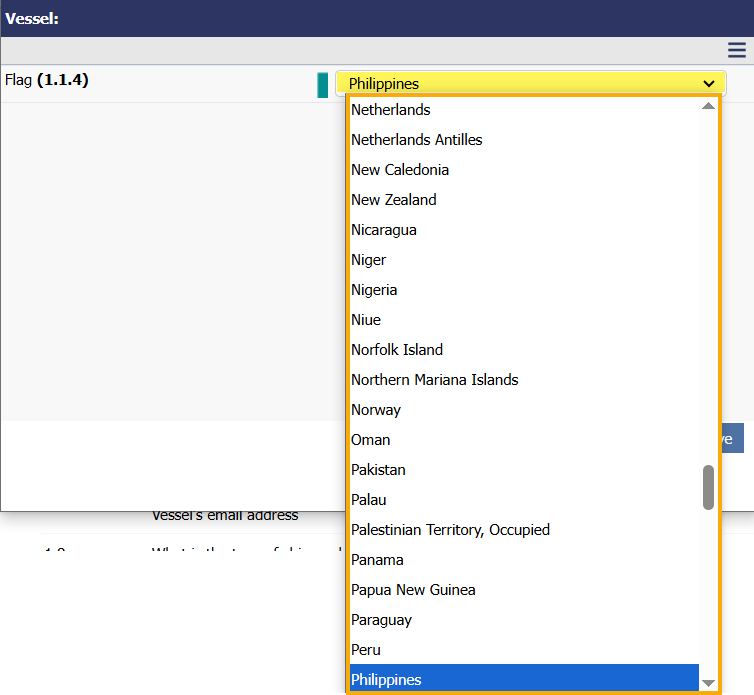The image size is (754, 695).
Task: Pick Panama as the flag
Action: [x=377, y=560]
